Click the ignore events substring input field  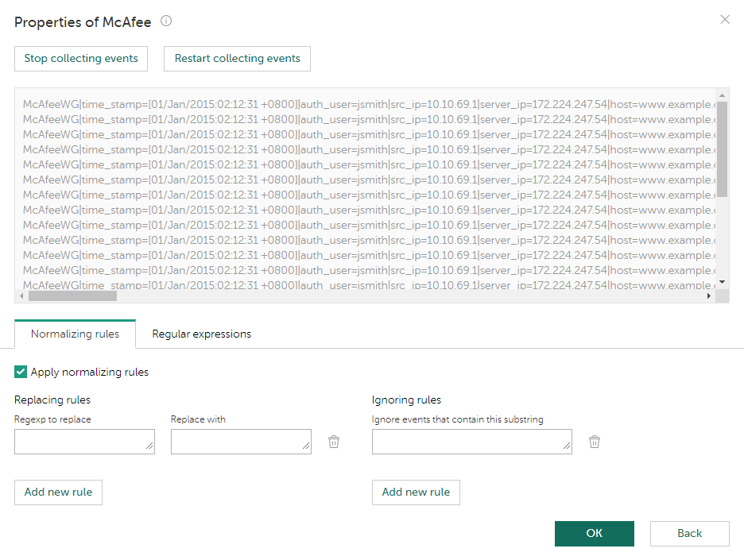[471, 441]
